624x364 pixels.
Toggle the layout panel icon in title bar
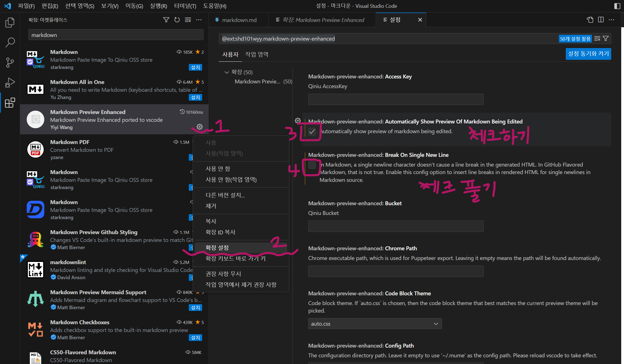[617, 6]
